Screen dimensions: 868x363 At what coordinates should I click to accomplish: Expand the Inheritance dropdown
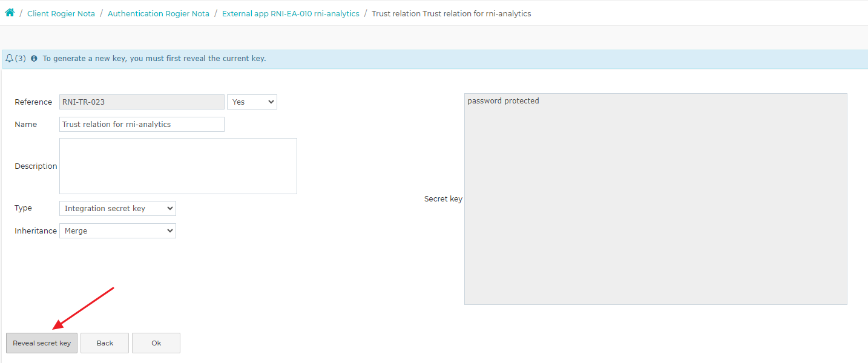117,231
